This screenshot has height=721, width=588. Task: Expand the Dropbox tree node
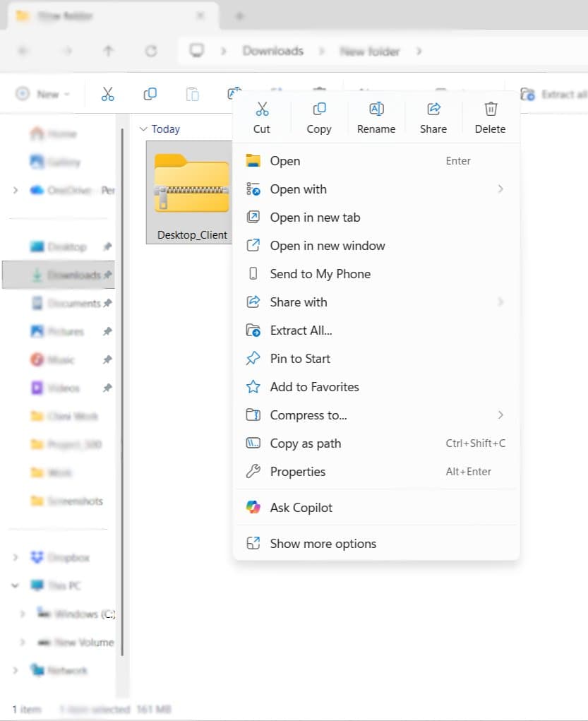[15, 558]
